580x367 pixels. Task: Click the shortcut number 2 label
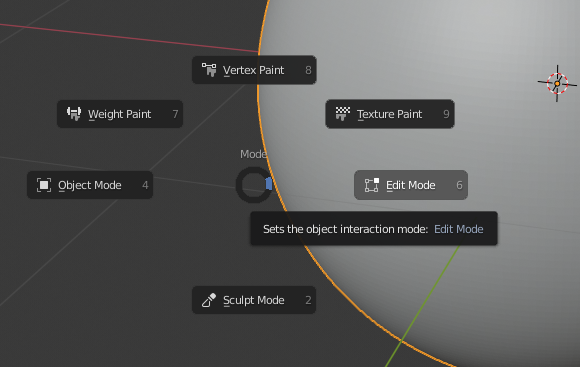308,300
